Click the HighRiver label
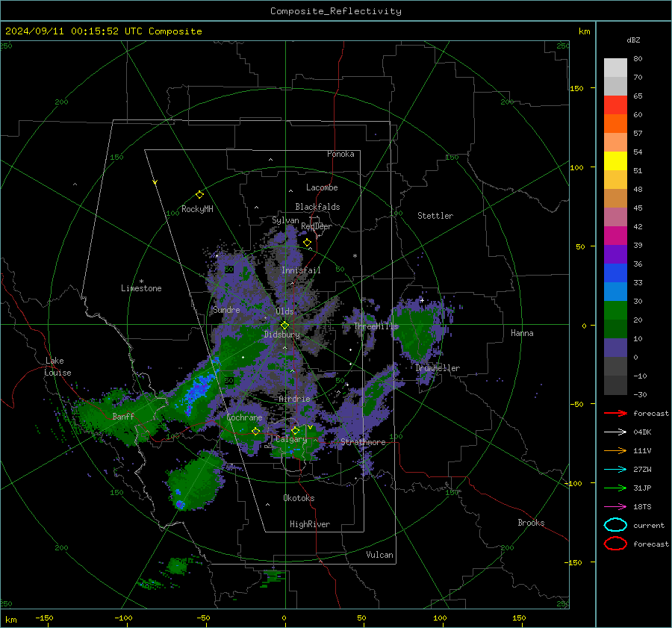672x628 pixels. pyautogui.click(x=310, y=524)
